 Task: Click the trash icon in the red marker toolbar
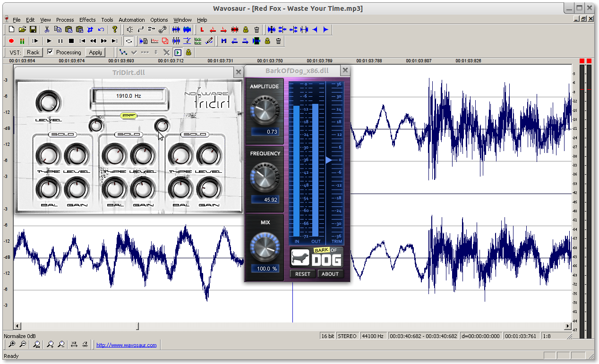[x=257, y=29]
